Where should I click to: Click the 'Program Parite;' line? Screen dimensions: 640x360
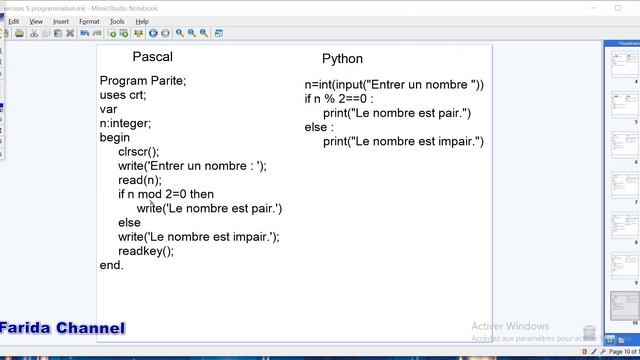(x=143, y=81)
